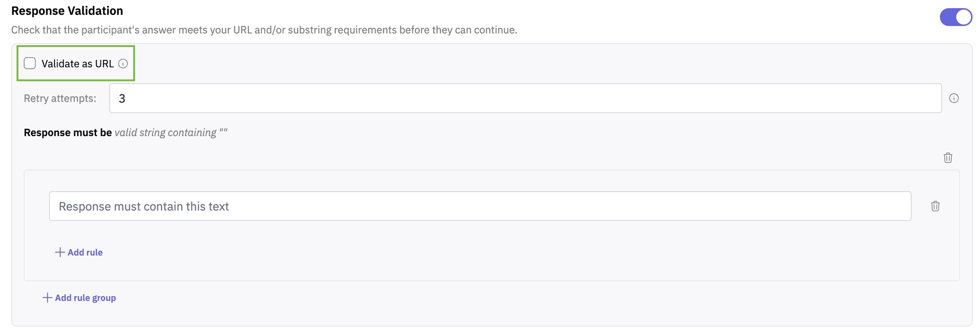Focus the Retry attempts input field
Image resolution: width=980 pixels, height=334 pixels.
pyautogui.click(x=525, y=98)
